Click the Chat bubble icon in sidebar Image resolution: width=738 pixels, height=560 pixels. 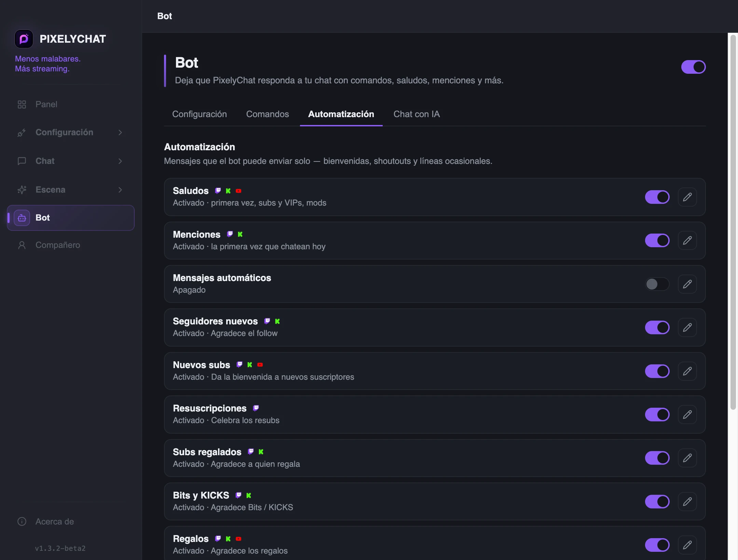[22, 161]
